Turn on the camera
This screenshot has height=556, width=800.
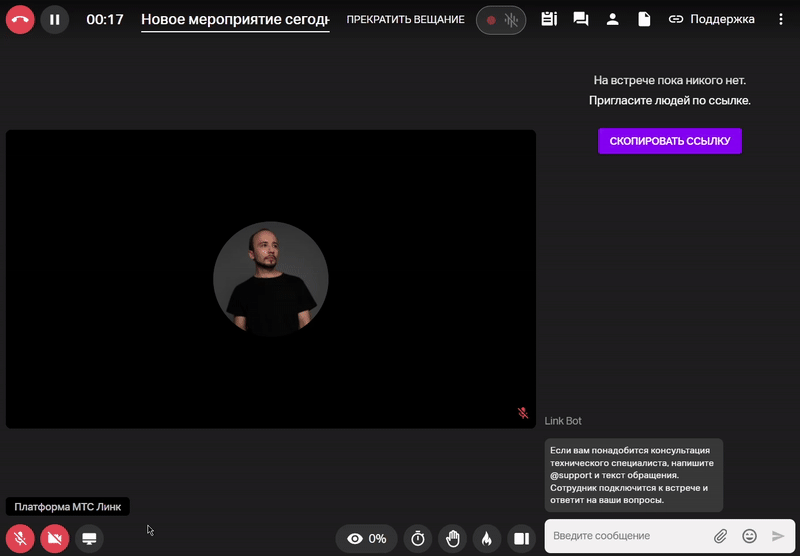[55, 539]
